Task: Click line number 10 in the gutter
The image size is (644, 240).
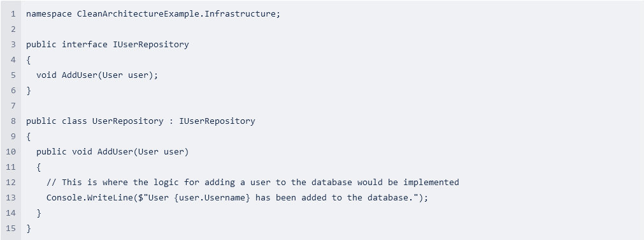Action: click(11, 152)
